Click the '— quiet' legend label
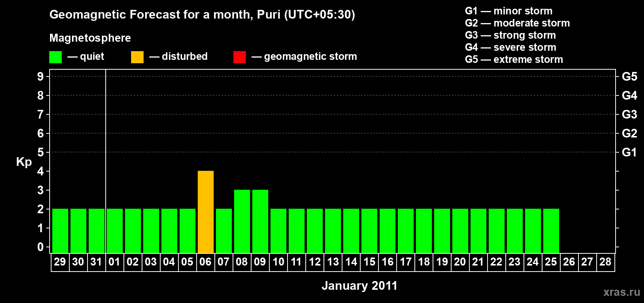Screen dimensions: 644x303 (86, 56)
